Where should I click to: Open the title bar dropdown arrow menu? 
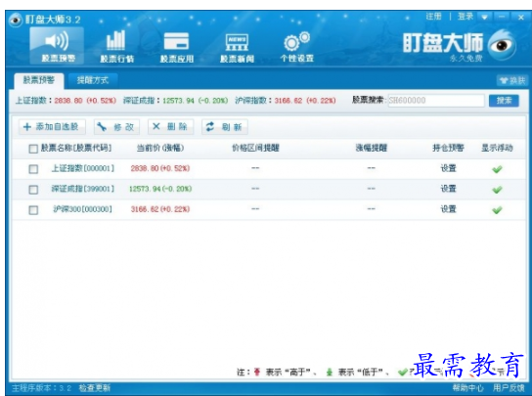484,17
